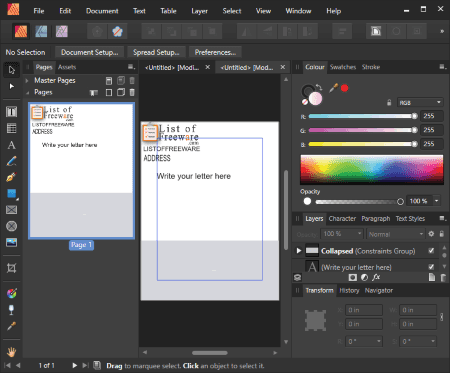This screenshot has width=450, height=373.
Task: Open the RGB colour model dropdown
Action: (x=420, y=103)
